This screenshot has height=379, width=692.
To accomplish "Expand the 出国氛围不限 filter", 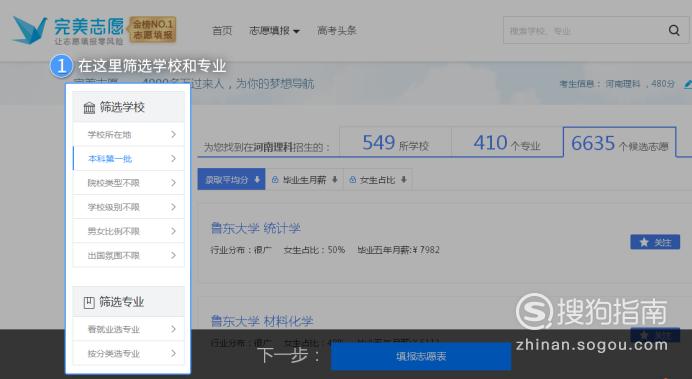I will pyautogui.click(x=128, y=255).
